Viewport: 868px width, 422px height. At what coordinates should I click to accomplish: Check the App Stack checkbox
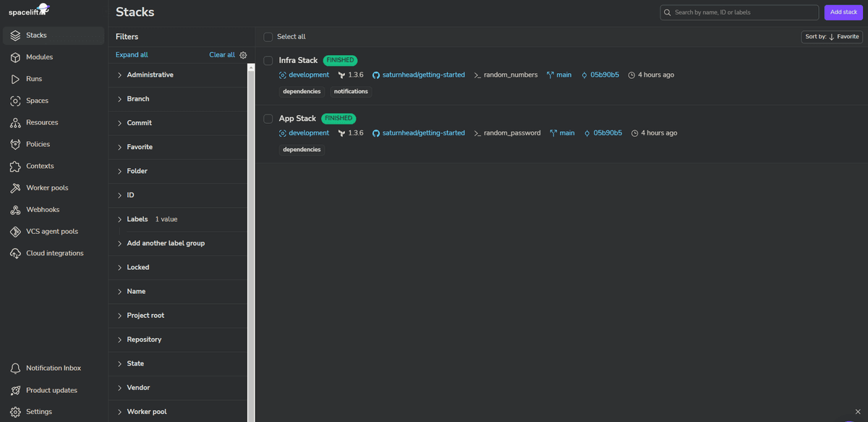[x=268, y=118]
